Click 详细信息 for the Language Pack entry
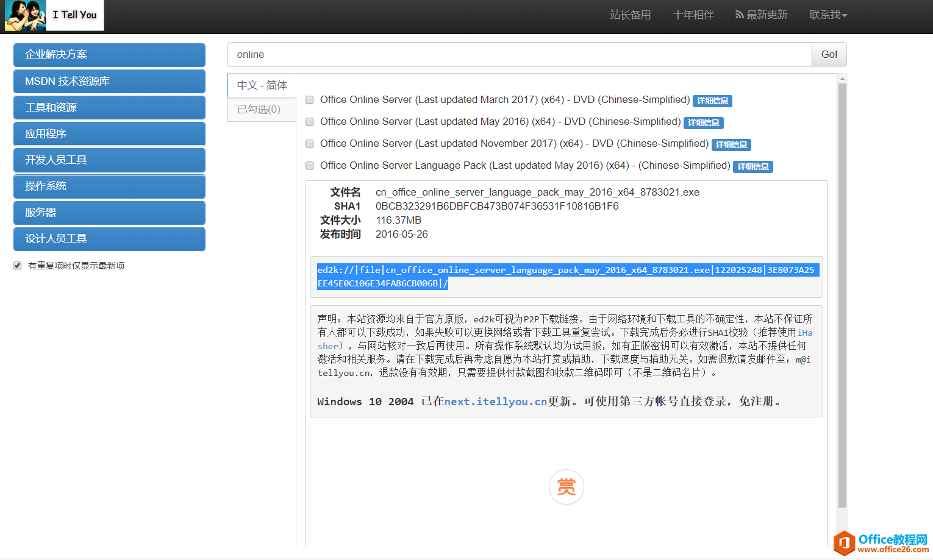This screenshot has height=560, width=933. point(752,166)
